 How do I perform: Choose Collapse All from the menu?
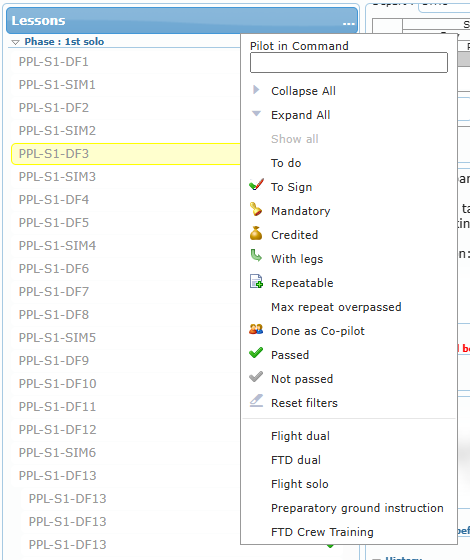(x=303, y=91)
